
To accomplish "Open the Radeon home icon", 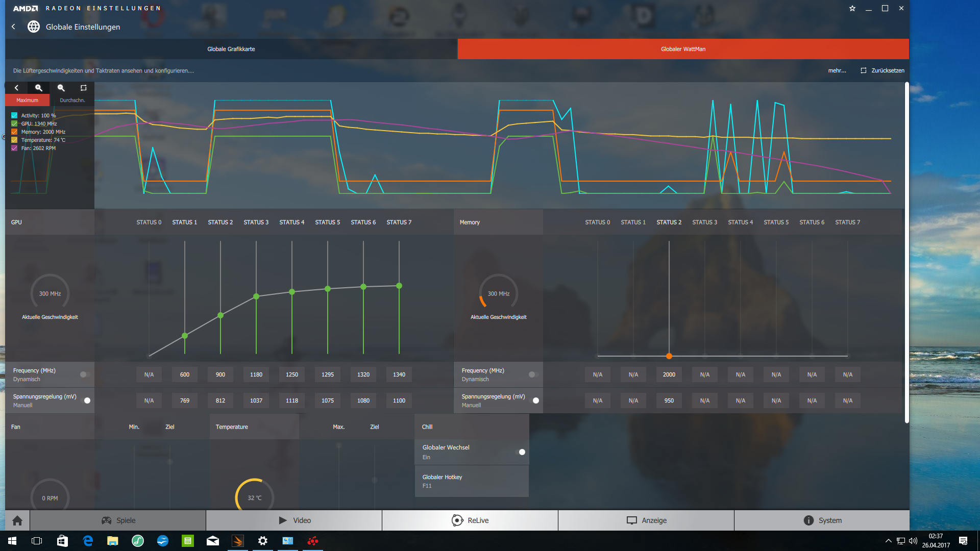I will click(17, 520).
